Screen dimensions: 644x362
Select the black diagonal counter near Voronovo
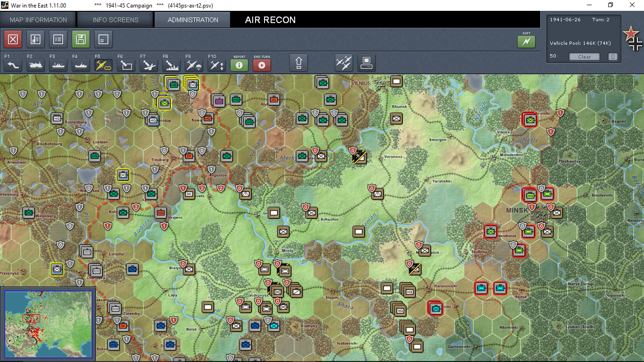click(360, 156)
